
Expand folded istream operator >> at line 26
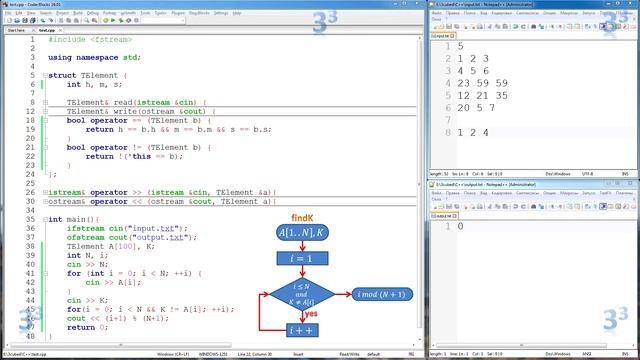pos(45,192)
